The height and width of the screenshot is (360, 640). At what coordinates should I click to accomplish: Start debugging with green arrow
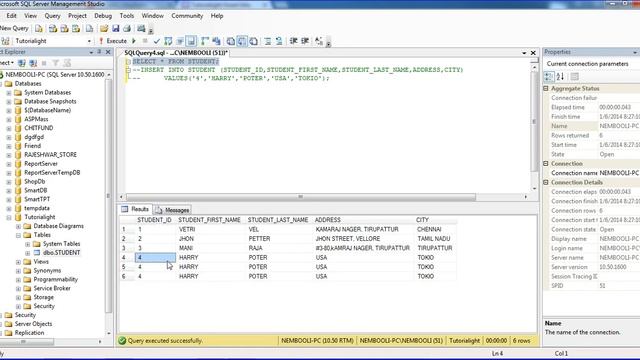point(133,41)
